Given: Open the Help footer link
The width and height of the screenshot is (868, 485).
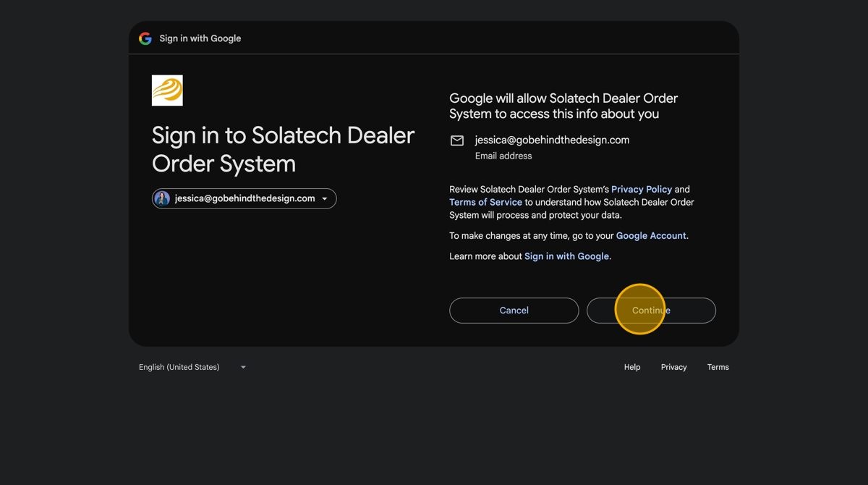Looking at the screenshot, I should pos(632,367).
